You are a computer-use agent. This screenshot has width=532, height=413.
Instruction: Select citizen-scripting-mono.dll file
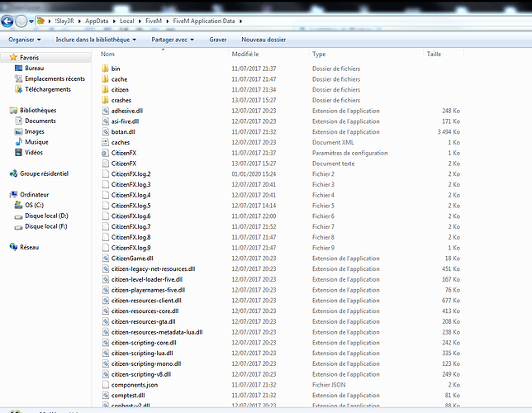click(x=146, y=363)
